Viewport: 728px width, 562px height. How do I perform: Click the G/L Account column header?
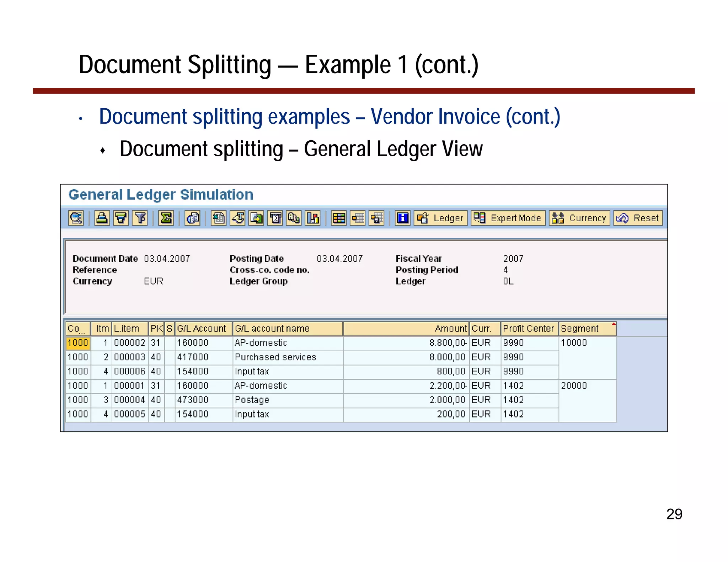[203, 329]
